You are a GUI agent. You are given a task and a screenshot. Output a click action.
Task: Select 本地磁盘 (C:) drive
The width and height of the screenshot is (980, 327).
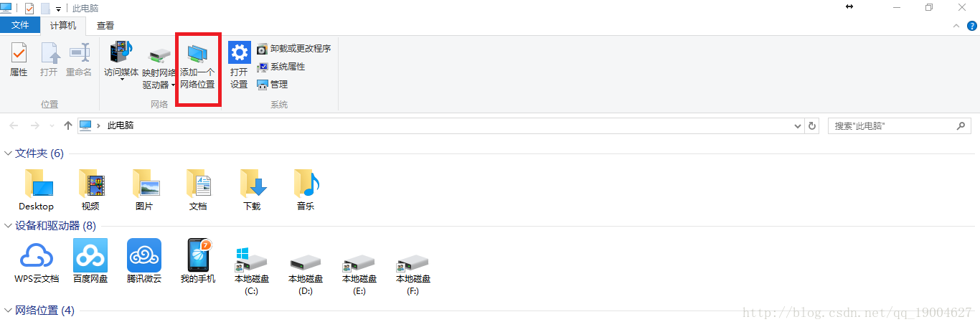pos(252,271)
